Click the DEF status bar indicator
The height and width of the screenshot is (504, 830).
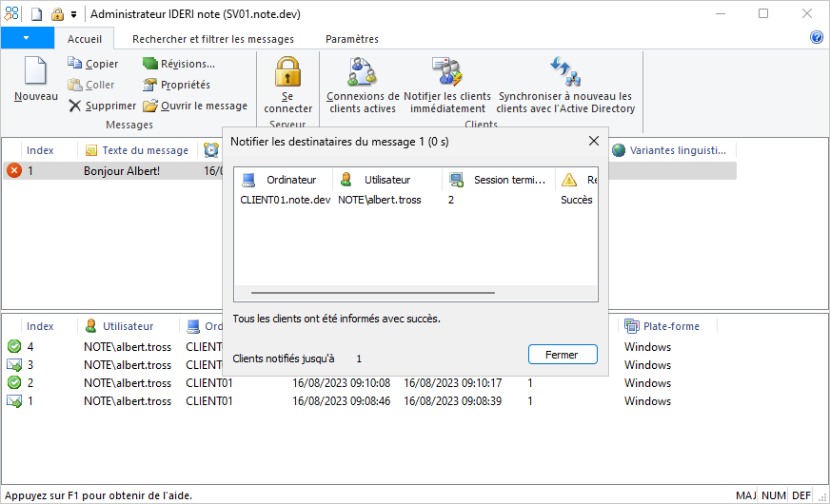(x=801, y=495)
